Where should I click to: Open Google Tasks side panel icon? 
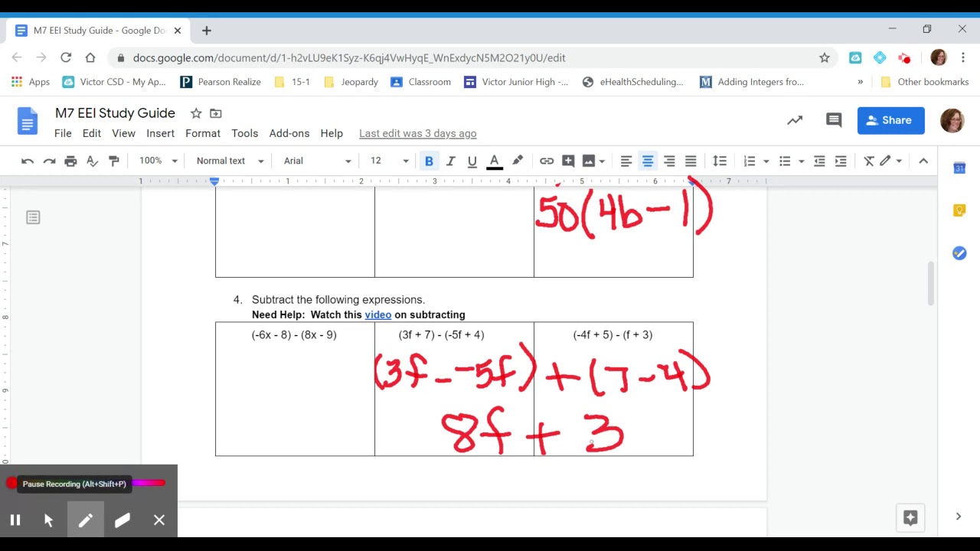tap(959, 253)
